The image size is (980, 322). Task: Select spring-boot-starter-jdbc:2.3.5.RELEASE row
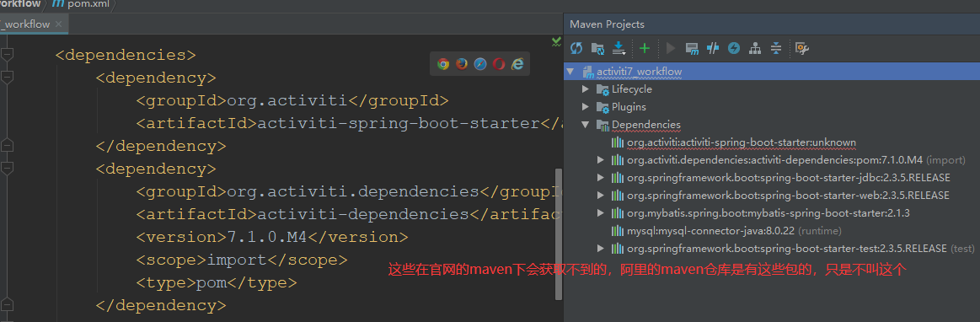click(x=788, y=178)
